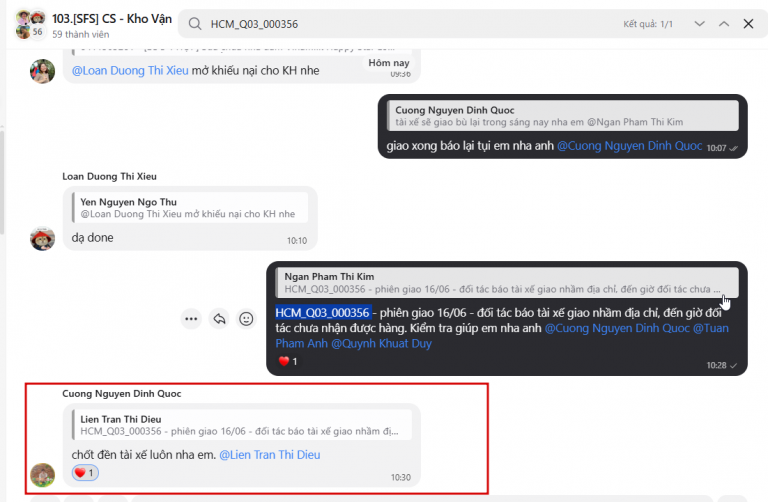Click more options three-dots on highlighted message
This screenshot has width=768, height=502.
pyautogui.click(x=191, y=319)
